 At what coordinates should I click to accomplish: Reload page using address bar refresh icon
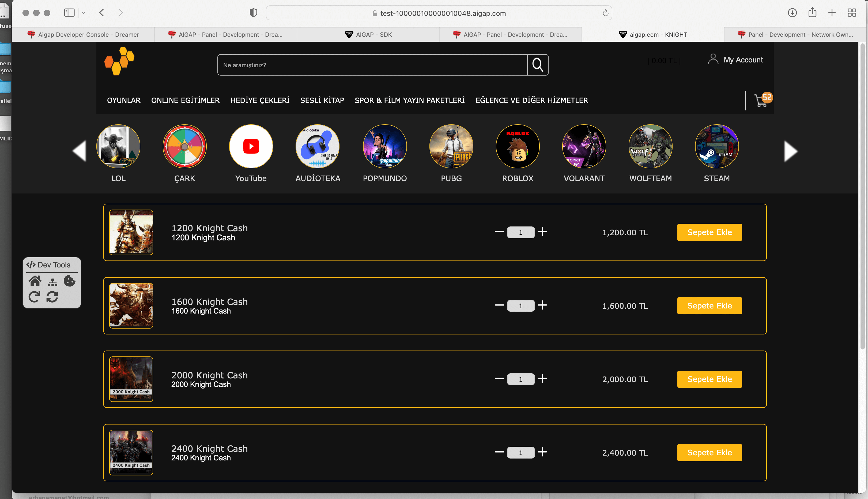[605, 13]
